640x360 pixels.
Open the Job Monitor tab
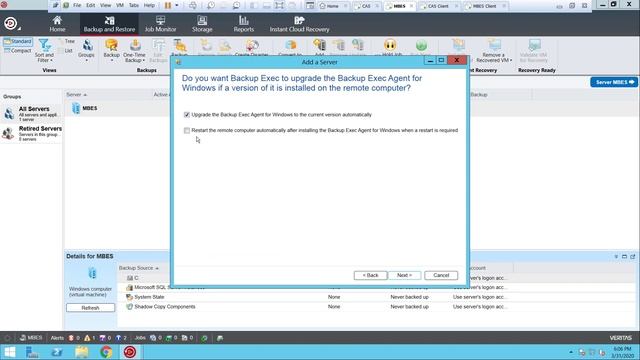160,24
